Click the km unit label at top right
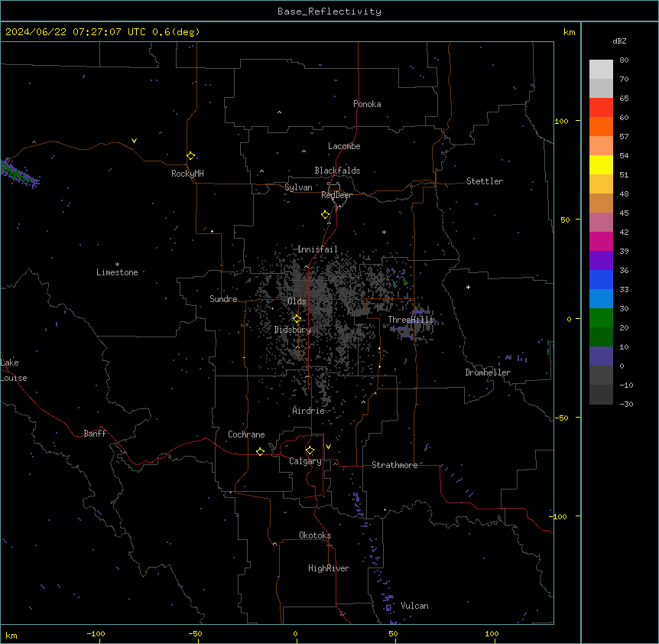Image resolution: width=659 pixels, height=644 pixels. (570, 32)
